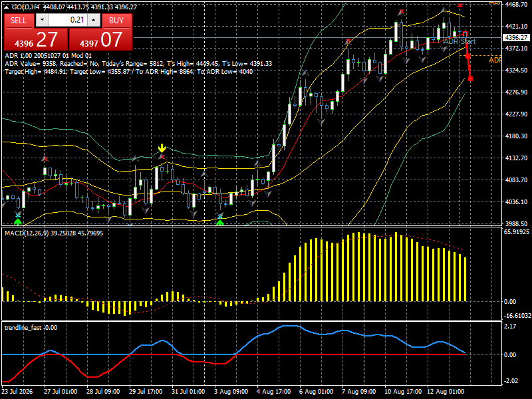Viewport: 532px width, 399px height.
Task: Click the 4468.70 price axis label
Action: 516,5
